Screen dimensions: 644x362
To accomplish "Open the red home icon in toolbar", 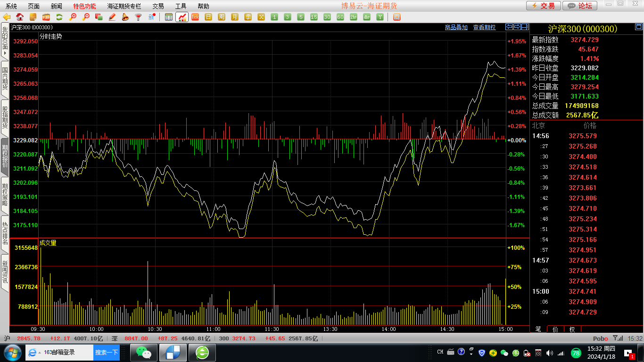I will [x=20, y=17].
